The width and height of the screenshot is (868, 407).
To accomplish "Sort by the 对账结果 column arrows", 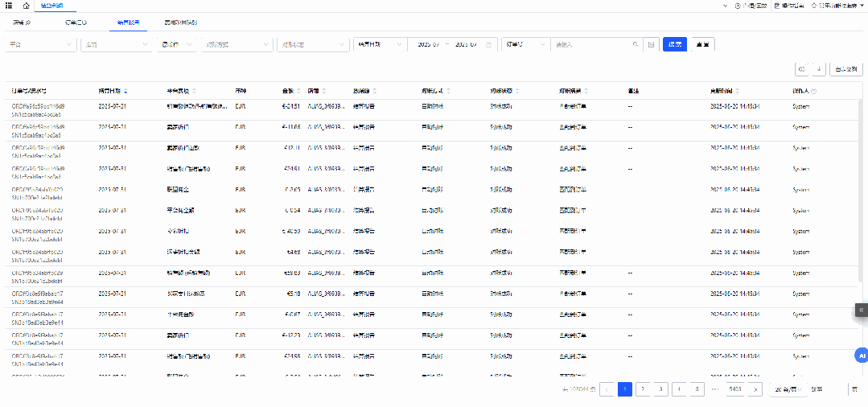I will tap(586, 91).
